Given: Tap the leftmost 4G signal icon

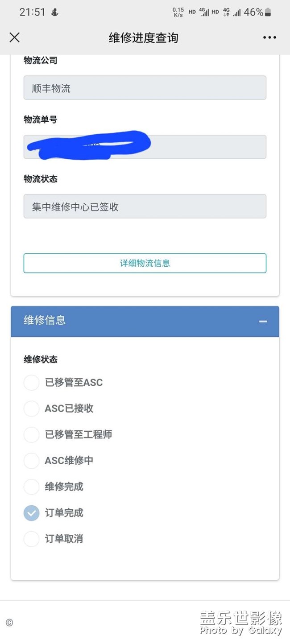Looking at the screenshot, I should click(203, 12).
